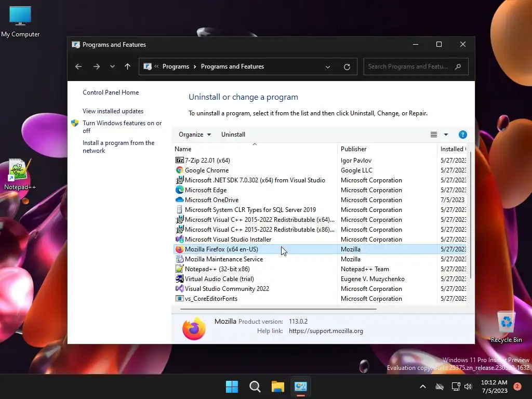This screenshot has width=532, height=399.
Task: Open Control Panel Home link
Action: click(111, 92)
